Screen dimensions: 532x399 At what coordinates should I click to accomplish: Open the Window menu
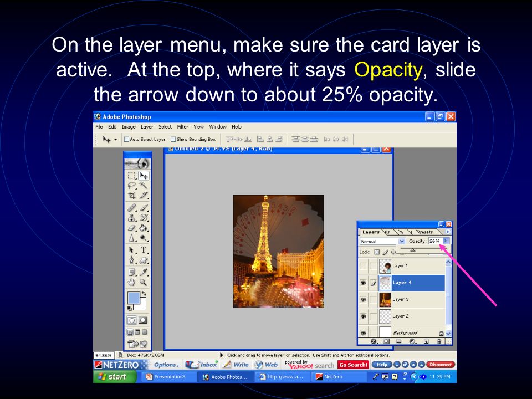[x=218, y=126]
